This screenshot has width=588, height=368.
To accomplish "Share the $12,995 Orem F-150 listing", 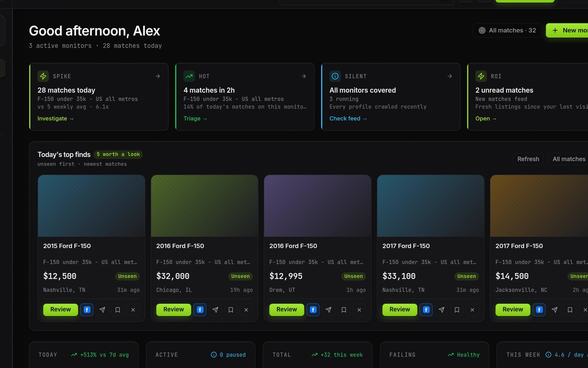I will [329, 310].
